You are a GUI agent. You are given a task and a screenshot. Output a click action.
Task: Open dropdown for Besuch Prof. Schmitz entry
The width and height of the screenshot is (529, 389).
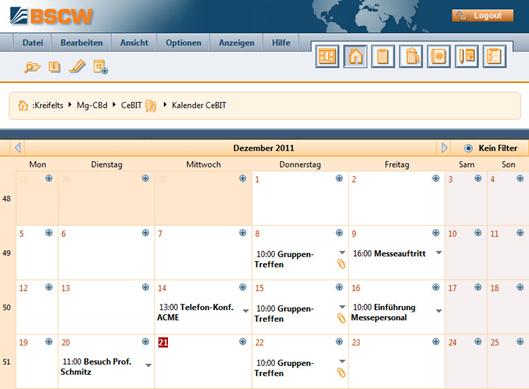tap(148, 365)
